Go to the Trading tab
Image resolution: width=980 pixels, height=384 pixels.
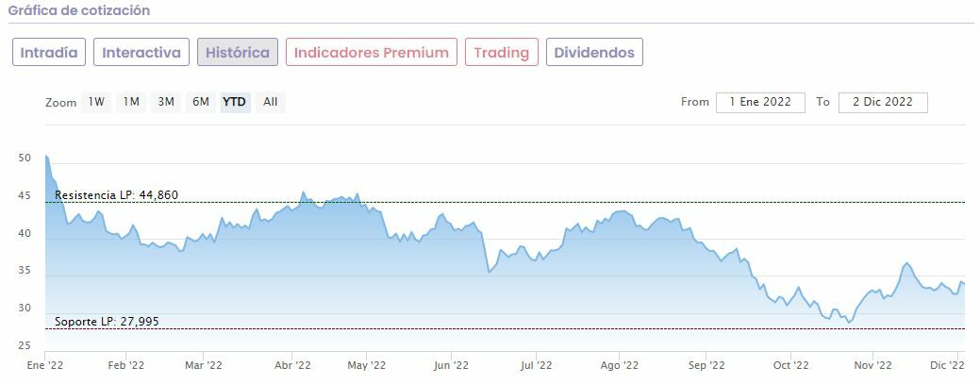[x=501, y=52]
